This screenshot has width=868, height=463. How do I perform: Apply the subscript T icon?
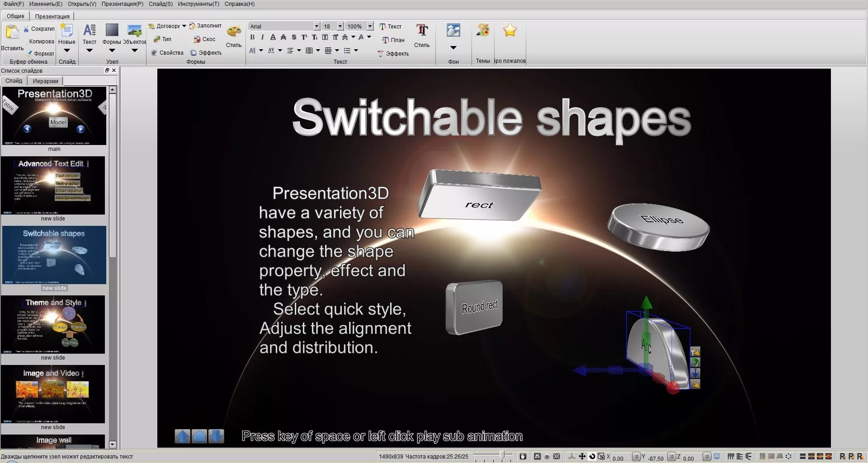click(314, 37)
